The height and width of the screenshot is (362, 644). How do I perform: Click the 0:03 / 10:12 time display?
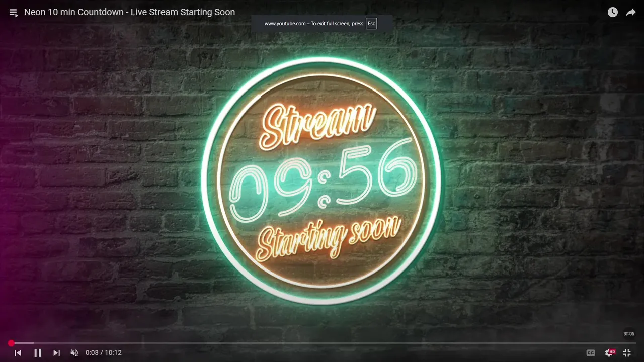pyautogui.click(x=104, y=353)
